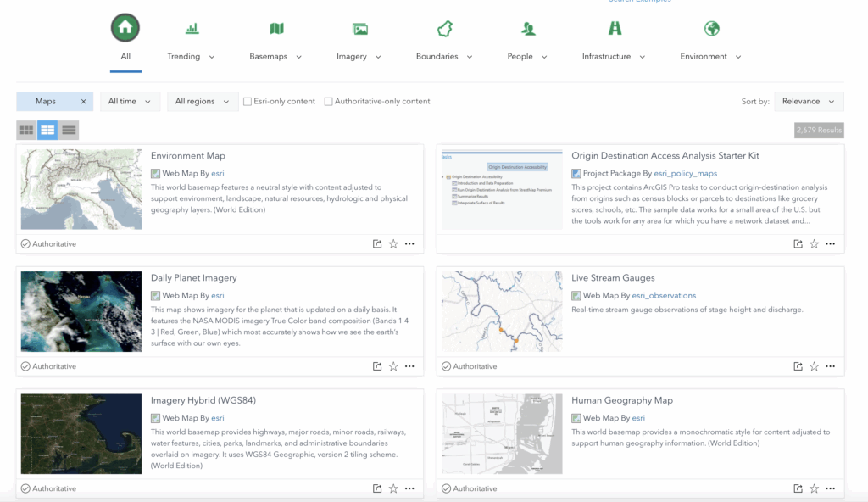This screenshot has height=502, width=868.
Task: Switch to compact list view toggle
Action: [69, 130]
